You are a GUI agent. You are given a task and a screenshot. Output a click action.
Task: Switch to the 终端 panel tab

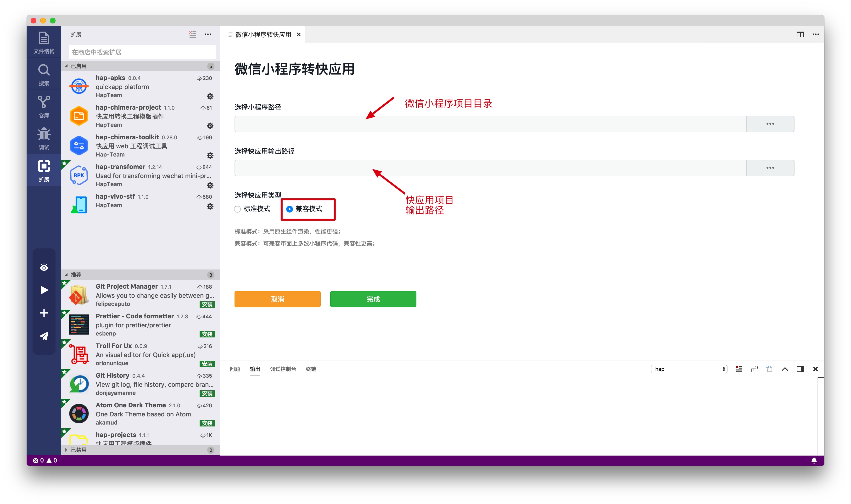(x=311, y=369)
